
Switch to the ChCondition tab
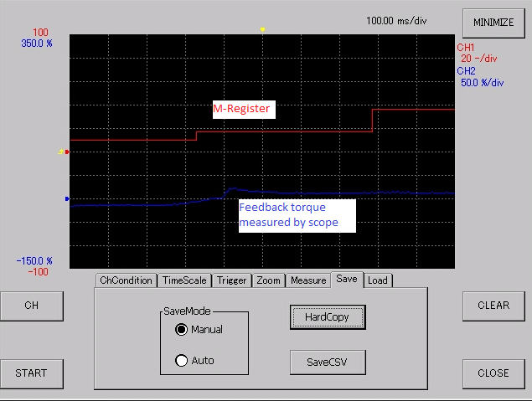point(126,280)
